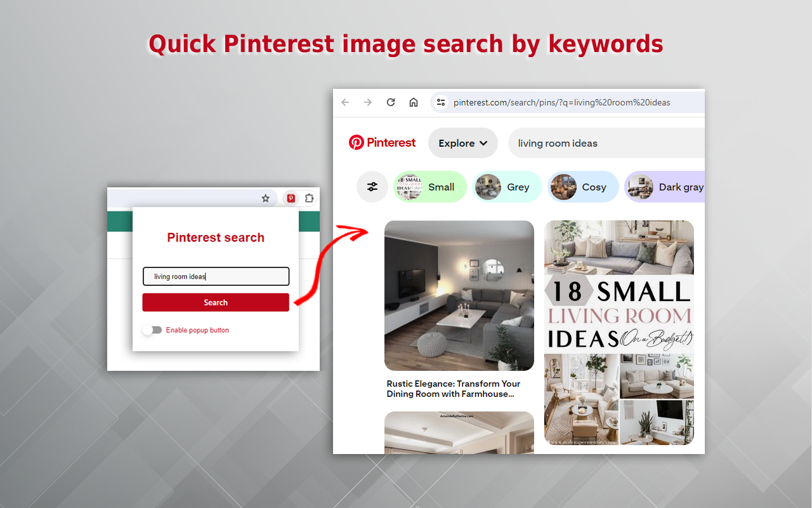Screen dimensions: 812x508
Task: Click the Chrome extensions puzzle icon
Action: click(309, 198)
